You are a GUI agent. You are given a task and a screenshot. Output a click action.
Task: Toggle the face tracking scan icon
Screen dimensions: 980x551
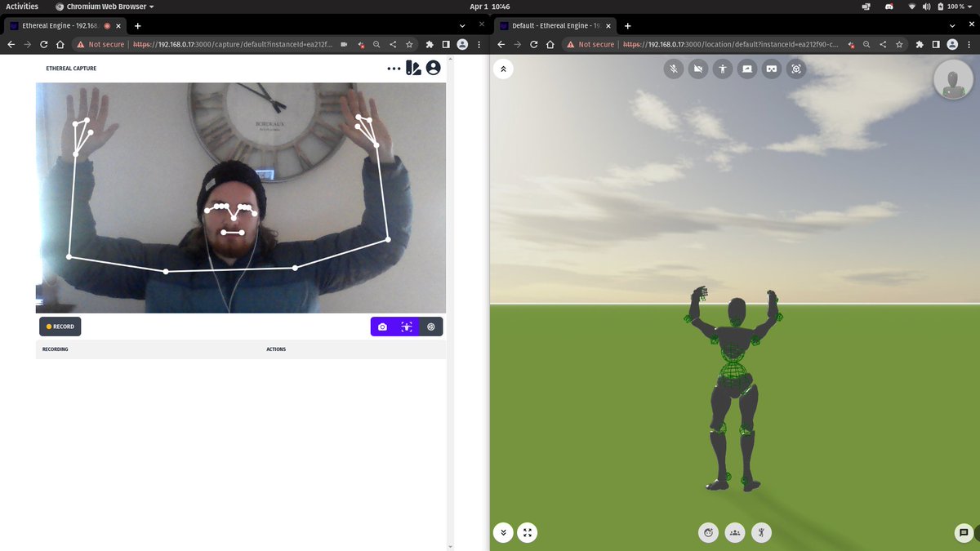click(796, 69)
